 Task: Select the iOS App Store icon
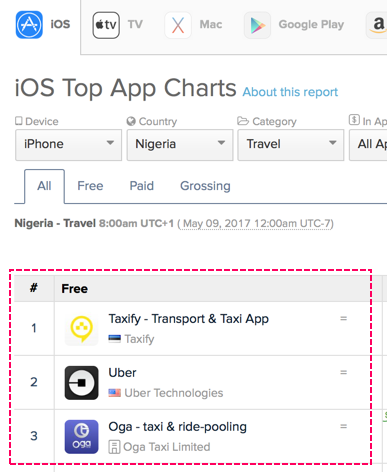click(29, 25)
